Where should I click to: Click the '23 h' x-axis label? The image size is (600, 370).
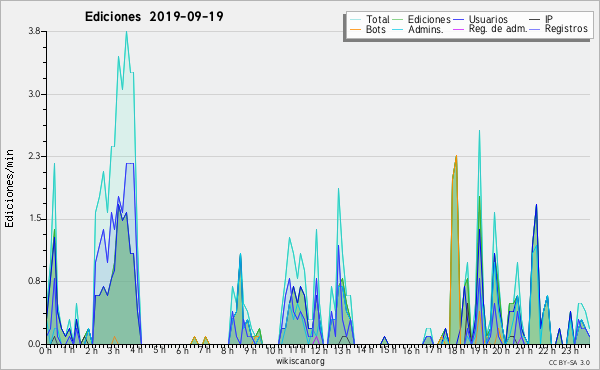pos(569,351)
